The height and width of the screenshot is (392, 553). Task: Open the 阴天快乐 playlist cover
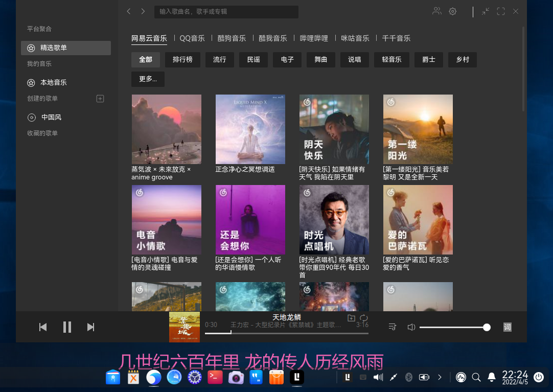pyautogui.click(x=334, y=129)
